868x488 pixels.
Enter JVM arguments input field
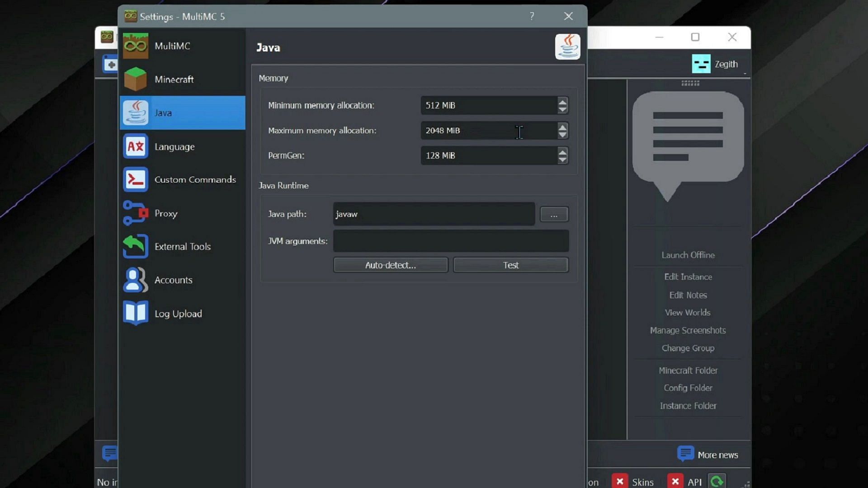(451, 241)
